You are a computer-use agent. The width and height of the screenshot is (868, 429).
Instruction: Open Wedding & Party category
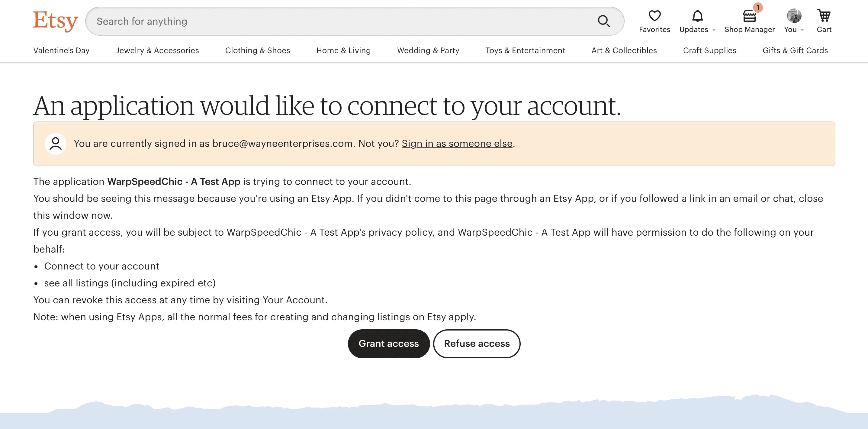(428, 50)
